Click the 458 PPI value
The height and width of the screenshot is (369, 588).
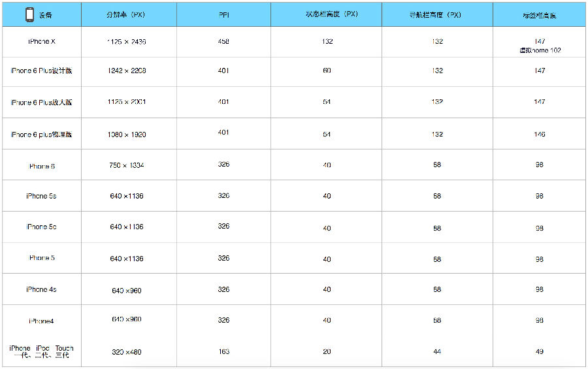coord(223,40)
